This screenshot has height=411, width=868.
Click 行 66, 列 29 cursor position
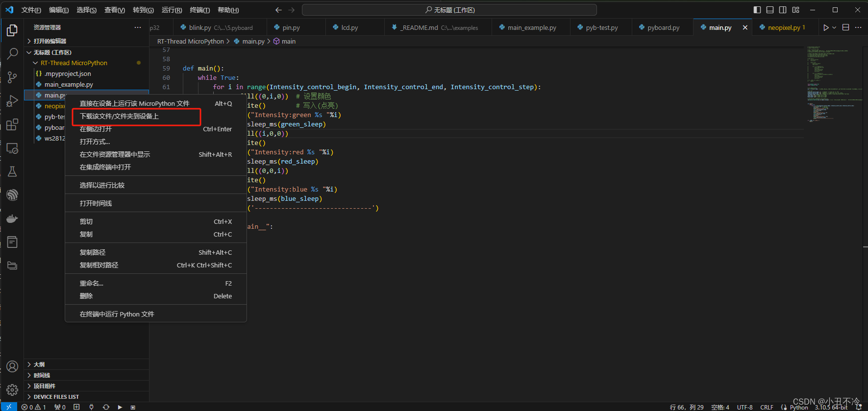pyautogui.click(x=686, y=407)
